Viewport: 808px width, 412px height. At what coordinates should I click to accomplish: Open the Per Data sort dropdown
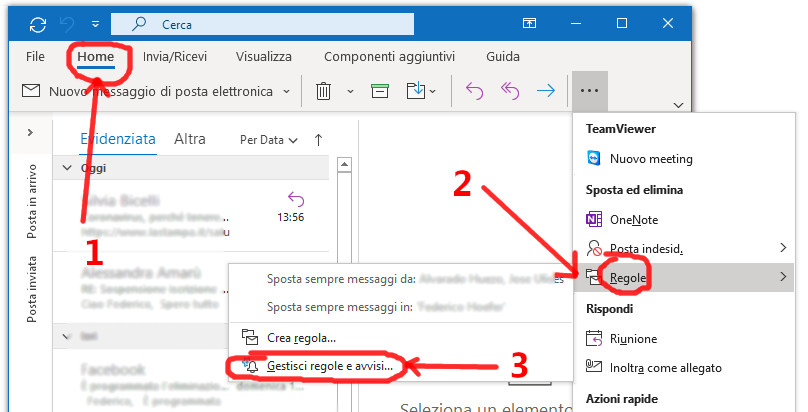tap(267, 140)
